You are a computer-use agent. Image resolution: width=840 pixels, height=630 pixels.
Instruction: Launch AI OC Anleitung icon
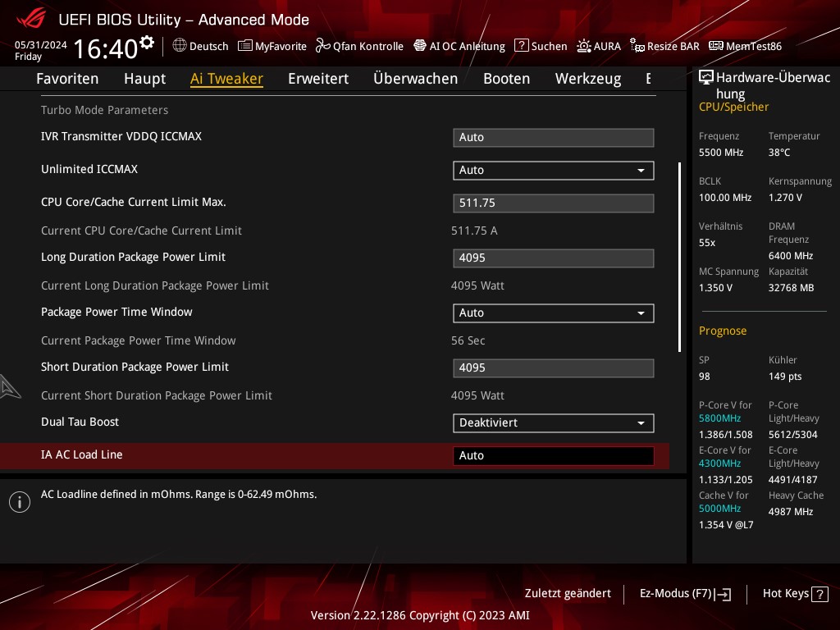coord(420,46)
